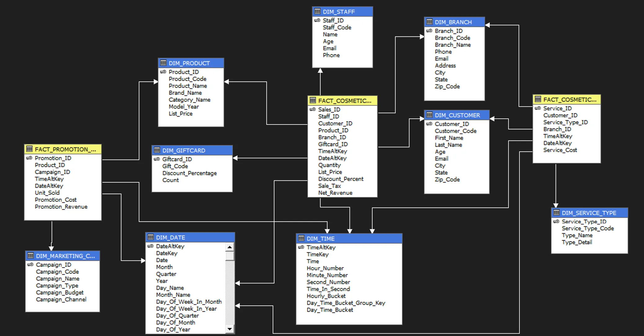The height and width of the screenshot is (336, 644).
Task: Select the Quantity column in sales fact table
Action: pos(329,165)
